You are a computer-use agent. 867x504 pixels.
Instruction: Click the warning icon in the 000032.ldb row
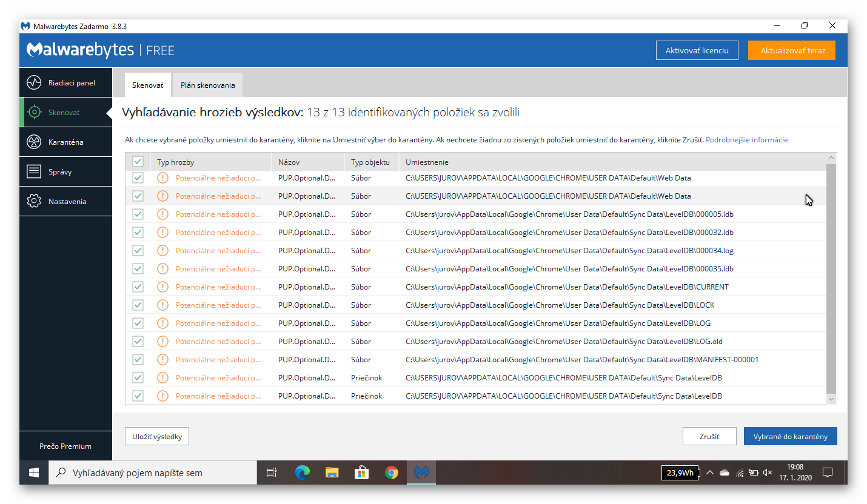tap(162, 232)
